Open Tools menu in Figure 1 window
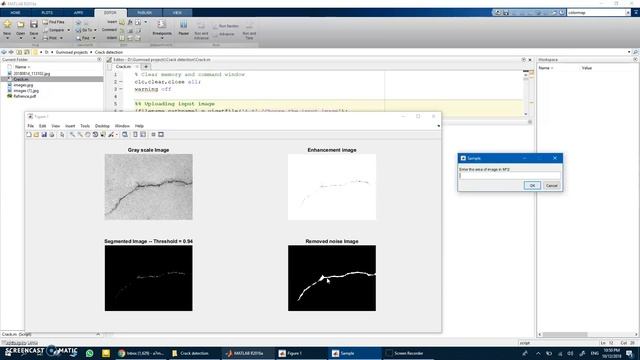 point(85,126)
